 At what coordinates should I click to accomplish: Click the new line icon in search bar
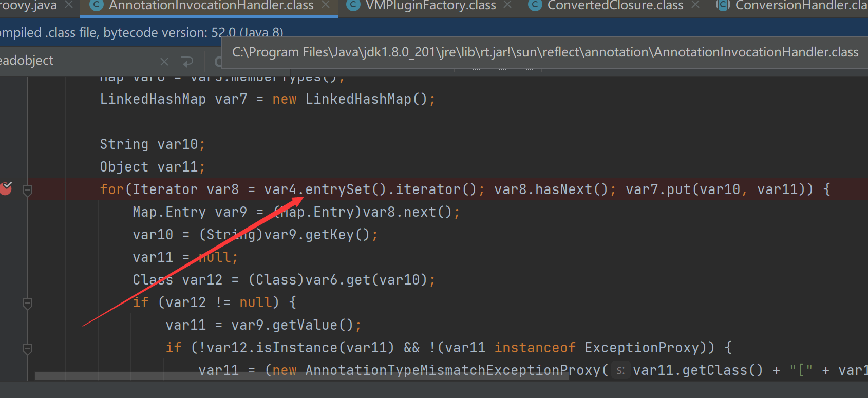(x=187, y=62)
